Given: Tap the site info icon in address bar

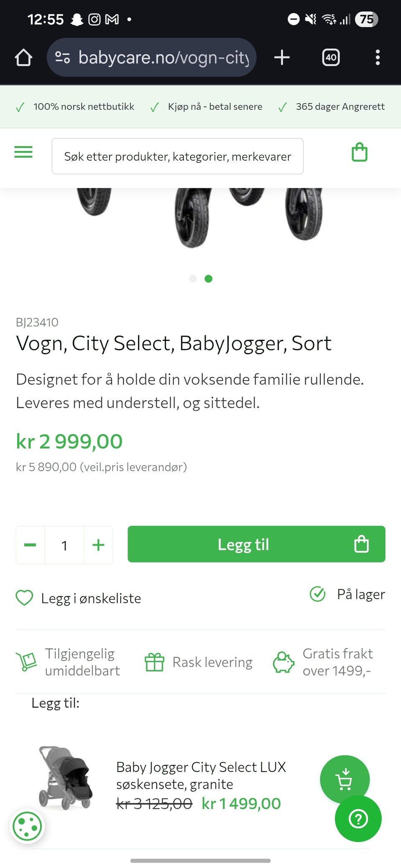Looking at the screenshot, I should 63,58.
